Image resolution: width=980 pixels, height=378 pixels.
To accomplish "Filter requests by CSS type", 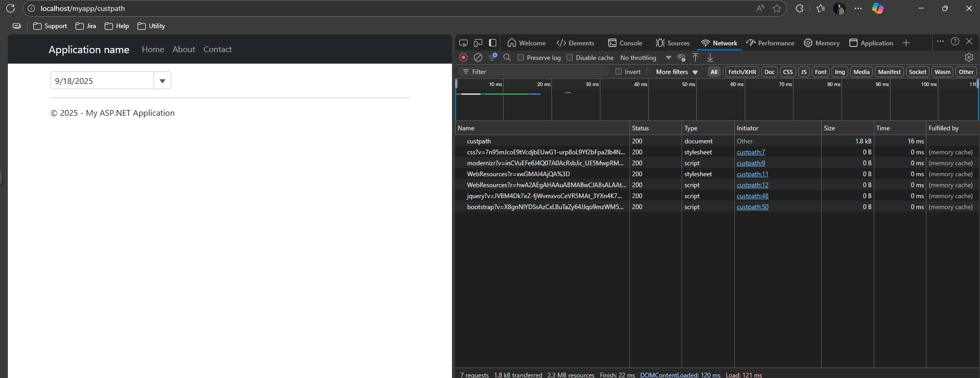I will (x=788, y=72).
